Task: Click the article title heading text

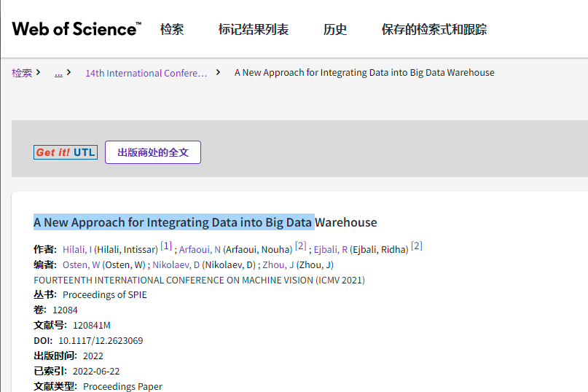Action: (x=205, y=222)
